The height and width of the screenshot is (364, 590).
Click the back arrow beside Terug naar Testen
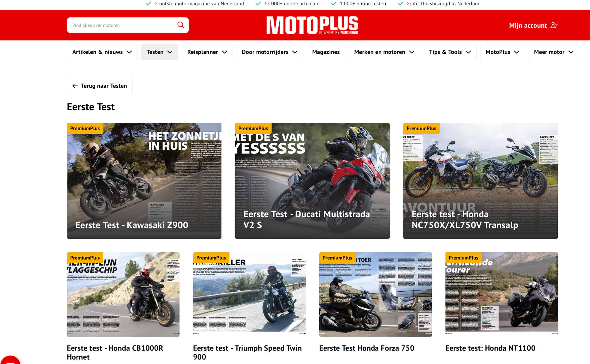click(75, 86)
